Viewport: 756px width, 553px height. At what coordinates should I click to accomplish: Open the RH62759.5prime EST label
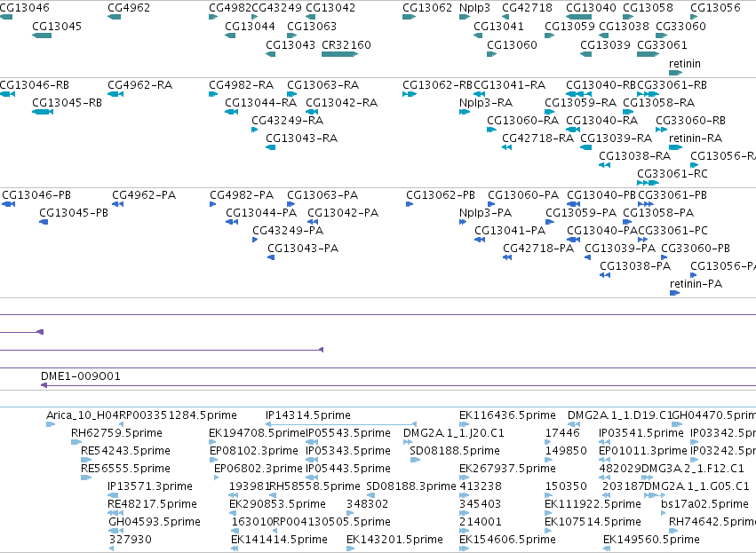pos(116,433)
